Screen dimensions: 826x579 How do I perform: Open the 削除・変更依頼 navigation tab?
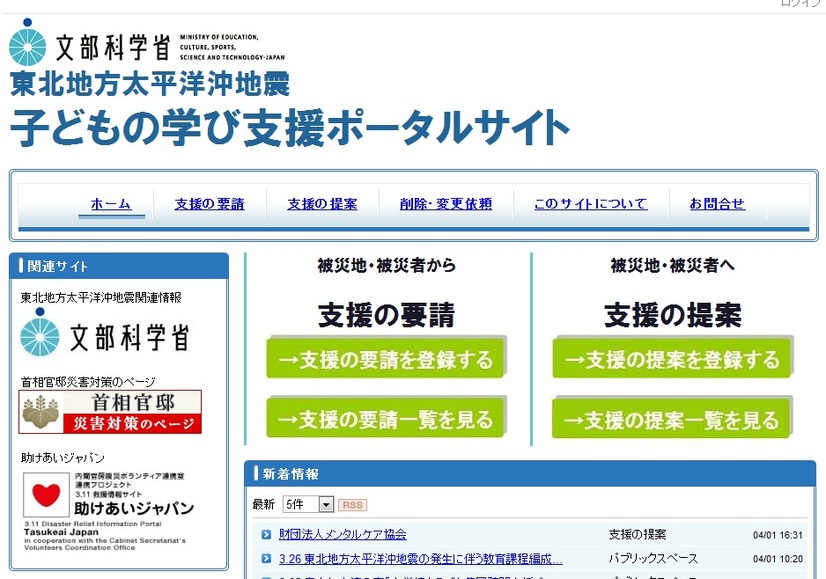coord(446,204)
